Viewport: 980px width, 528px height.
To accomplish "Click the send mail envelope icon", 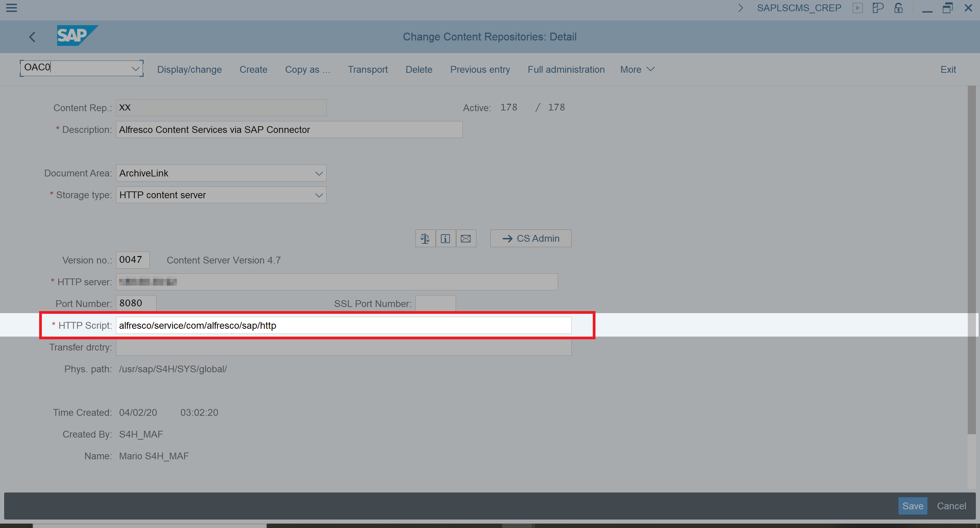I will point(465,238).
